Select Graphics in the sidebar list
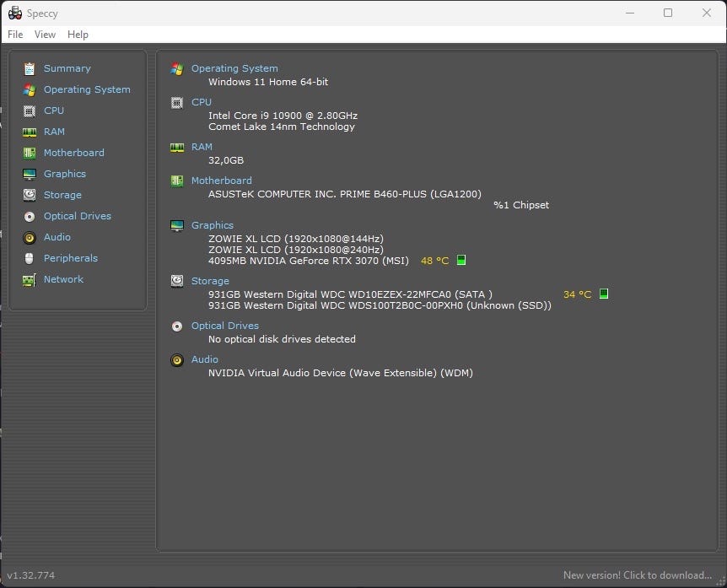Screen dimensions: 727x588 pos(65,174)
